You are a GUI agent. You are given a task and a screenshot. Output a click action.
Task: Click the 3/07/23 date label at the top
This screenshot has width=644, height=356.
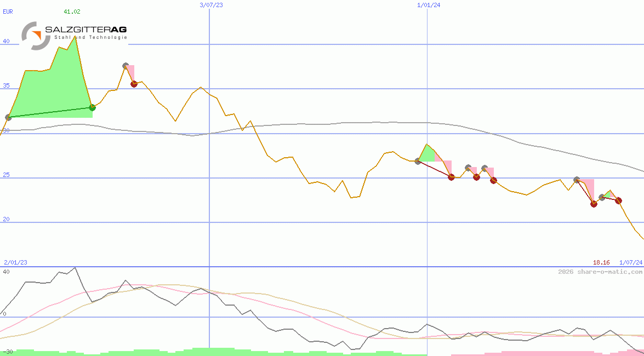pyautogui.click(x=211, y=5)
